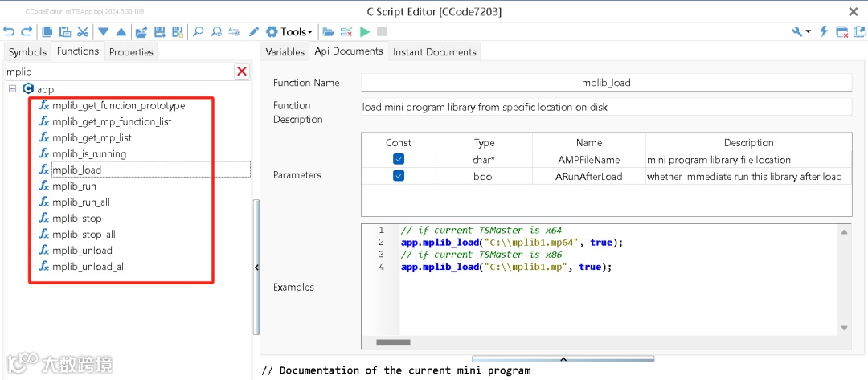Select mplib_get_function_prototype function

(118, 106)
